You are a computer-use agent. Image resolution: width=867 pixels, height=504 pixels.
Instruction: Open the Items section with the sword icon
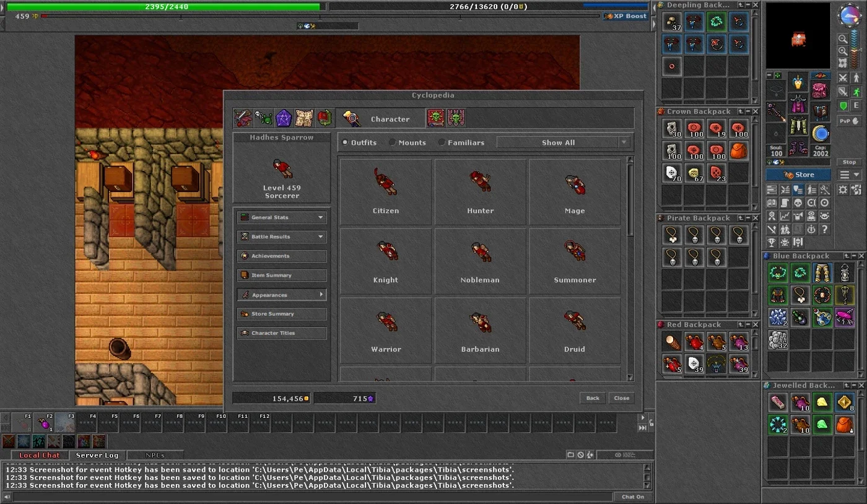point(242,118)
